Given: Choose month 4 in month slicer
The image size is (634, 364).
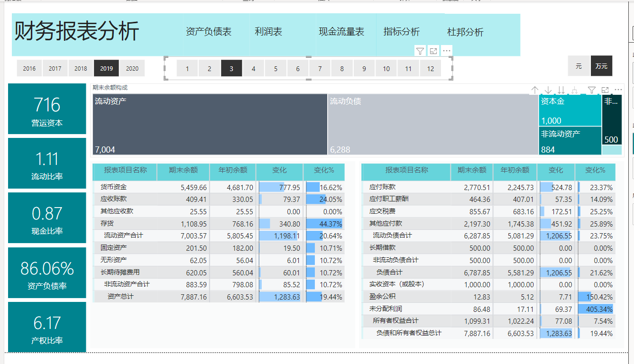Looking at the screenshot, I should click(254, 68).
